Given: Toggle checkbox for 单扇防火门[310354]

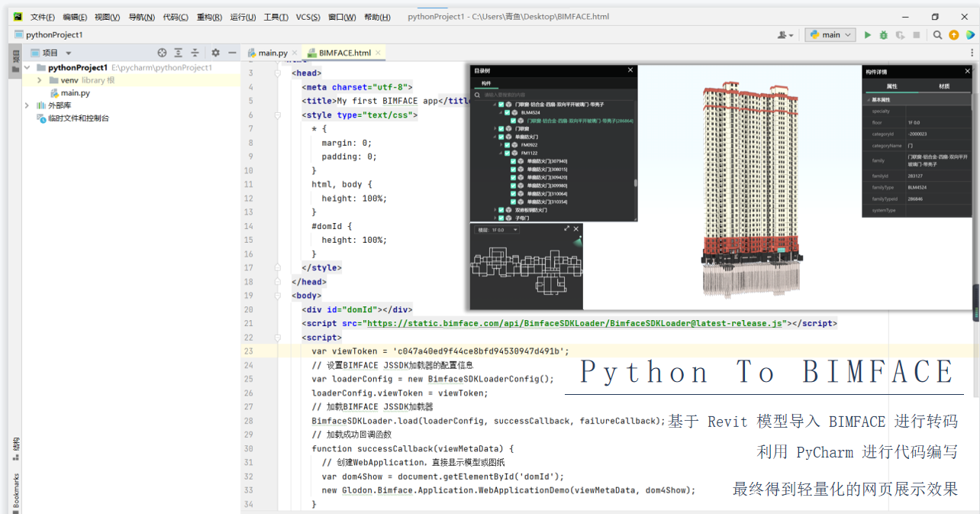Looking at the screenshot, I should (x=514, y=202).
